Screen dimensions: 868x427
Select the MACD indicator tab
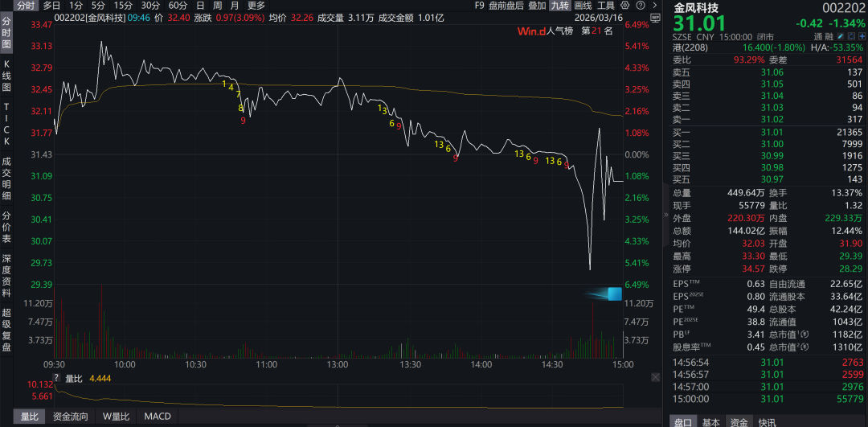(x=158, y=416)
